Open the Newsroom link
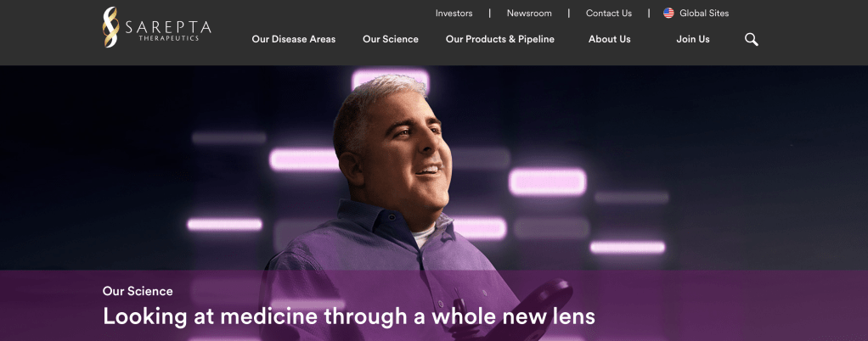868x341 pixels. pos(529,14)
